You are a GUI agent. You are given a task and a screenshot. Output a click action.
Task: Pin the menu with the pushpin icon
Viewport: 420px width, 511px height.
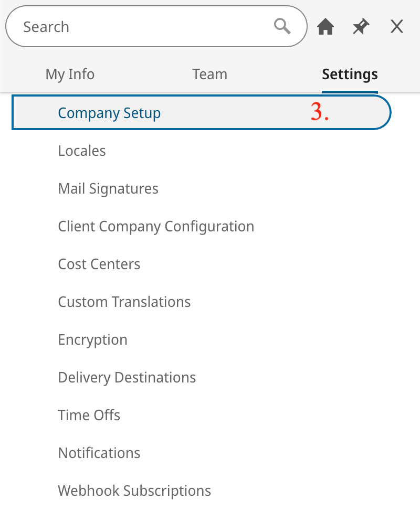tap(361, 26)
